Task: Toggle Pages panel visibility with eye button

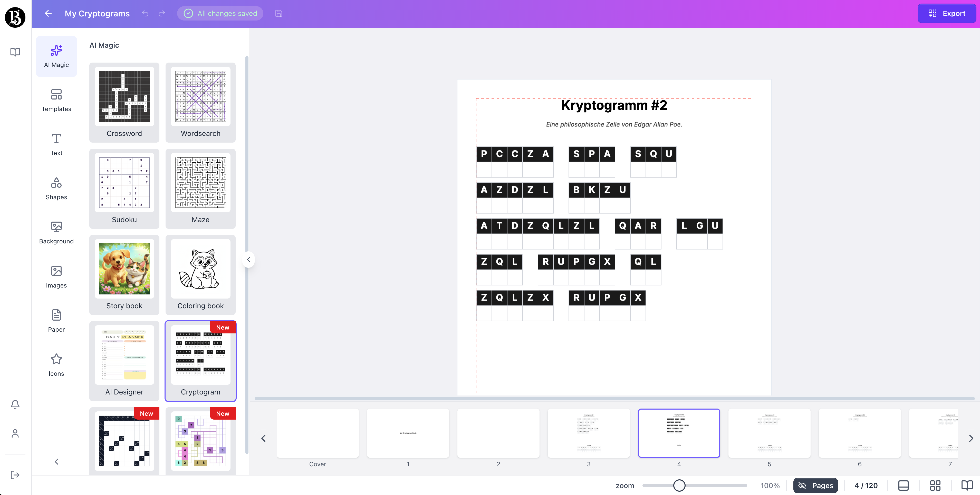Action: (x=815, y=485)
